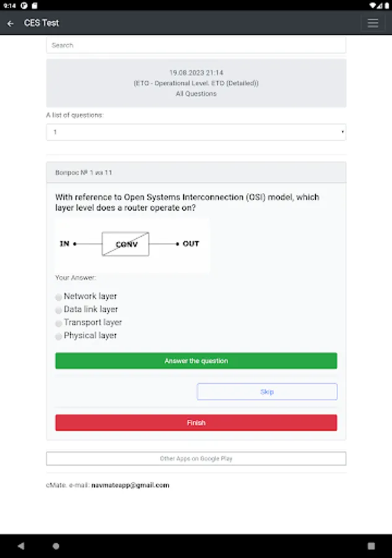Screen dimensions: 392x558
Task: Select the Network layer radio option
Action: (59, 297)
